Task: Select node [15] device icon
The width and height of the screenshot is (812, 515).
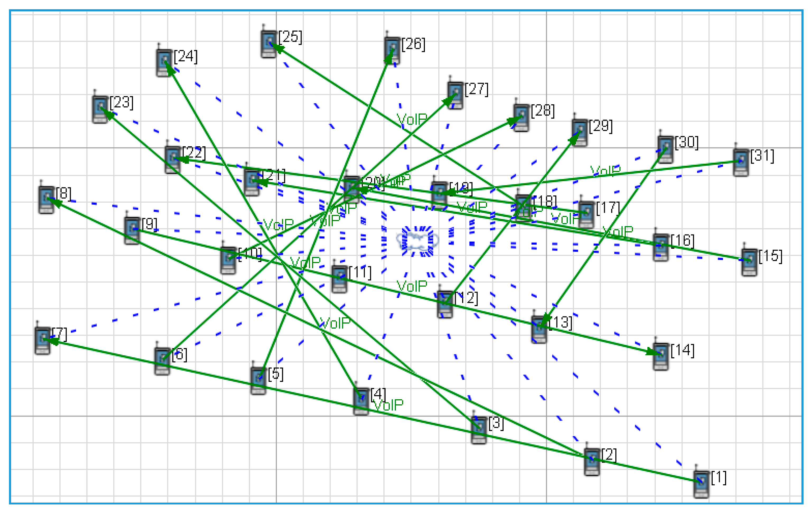Action: [x=749, y=262]
